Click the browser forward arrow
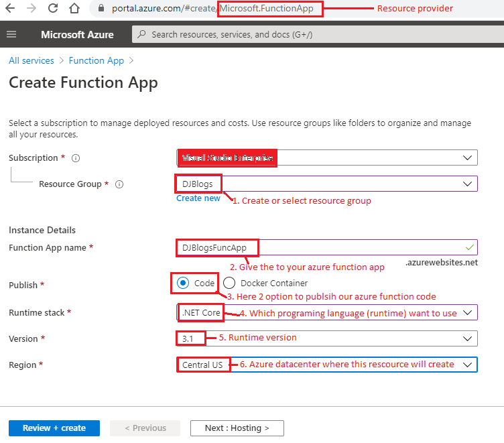 click(x=31, y=8)
